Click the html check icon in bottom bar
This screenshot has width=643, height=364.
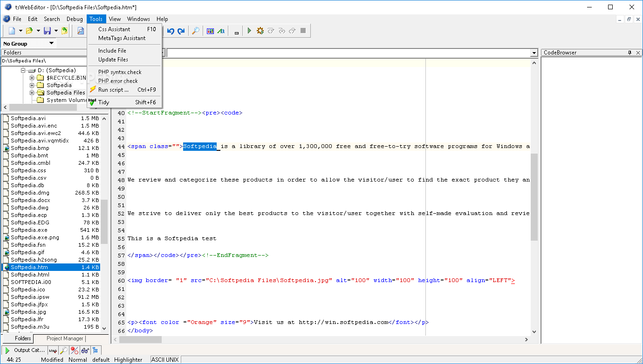tap(54, 350)
